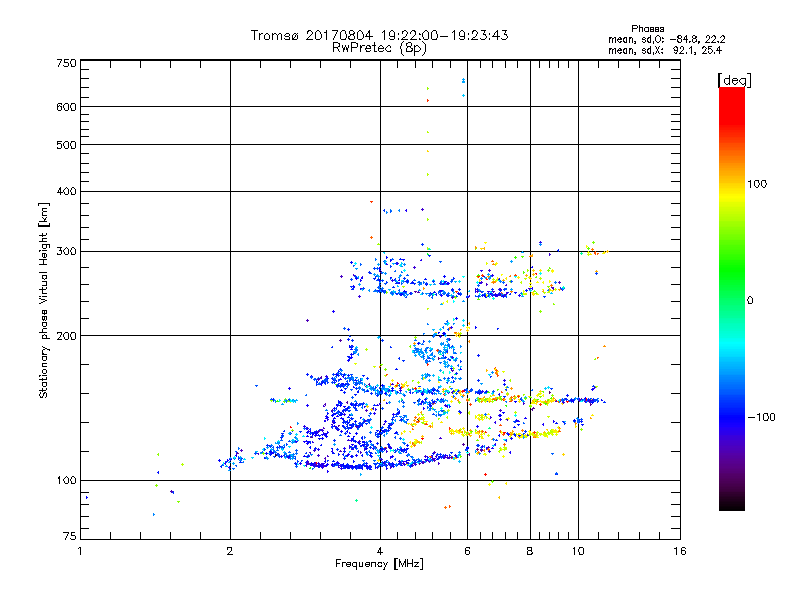This screenshot has height=600, width=800.
Task: Click the "Frequency [MHz]" axis label
Action: (x=379, y=564)
